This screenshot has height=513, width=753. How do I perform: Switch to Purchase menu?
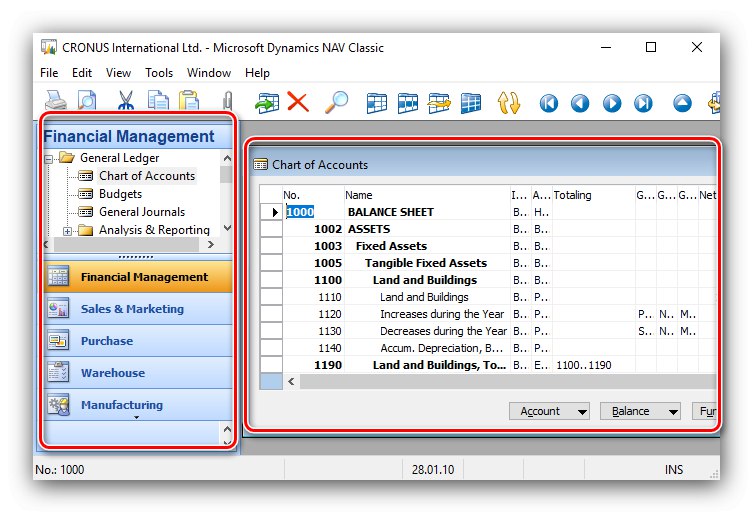click(x=138, y=341)
